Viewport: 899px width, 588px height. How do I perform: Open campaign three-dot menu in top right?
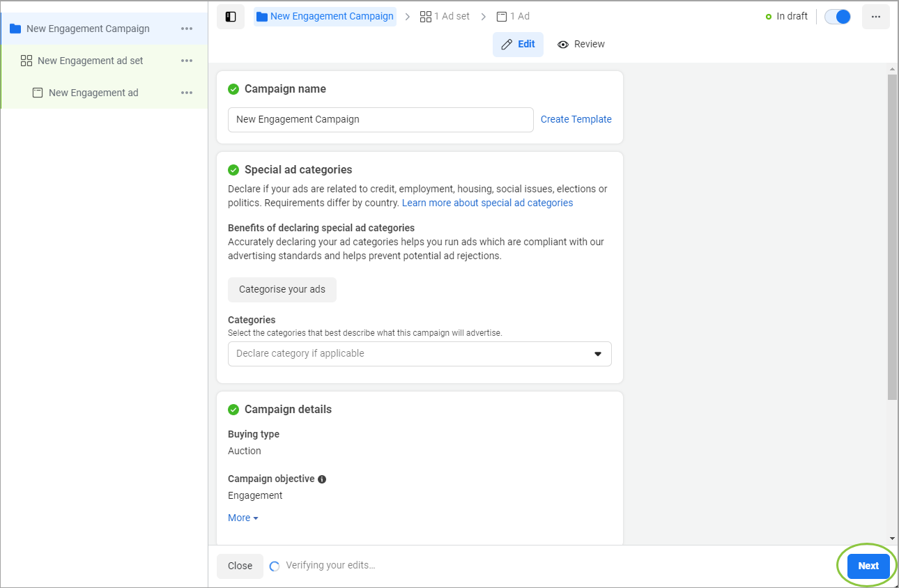click(x=875, y=17)
